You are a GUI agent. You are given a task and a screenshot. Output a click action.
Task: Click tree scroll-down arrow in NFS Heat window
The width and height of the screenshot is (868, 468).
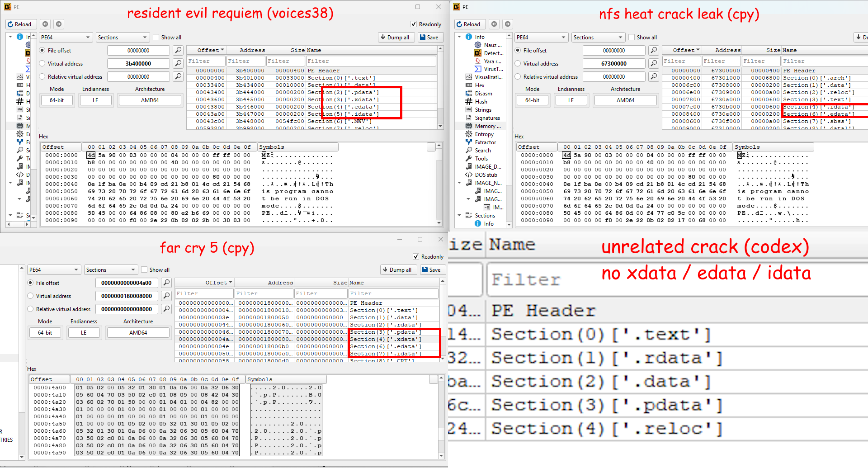click(509, 224)
